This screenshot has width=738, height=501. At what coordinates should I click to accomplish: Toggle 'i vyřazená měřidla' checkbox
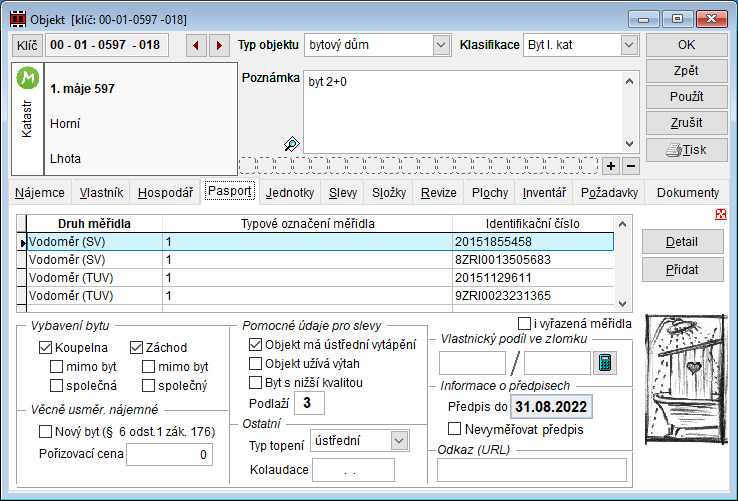(x=525, y=323)
